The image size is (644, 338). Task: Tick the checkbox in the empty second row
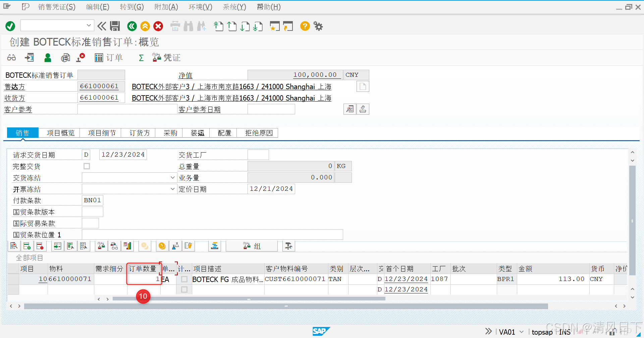pos(184,289)
